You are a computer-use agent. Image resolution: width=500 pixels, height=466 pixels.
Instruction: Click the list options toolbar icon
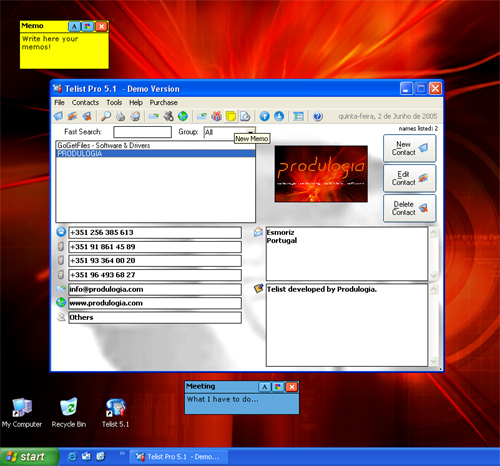[298, 116]
